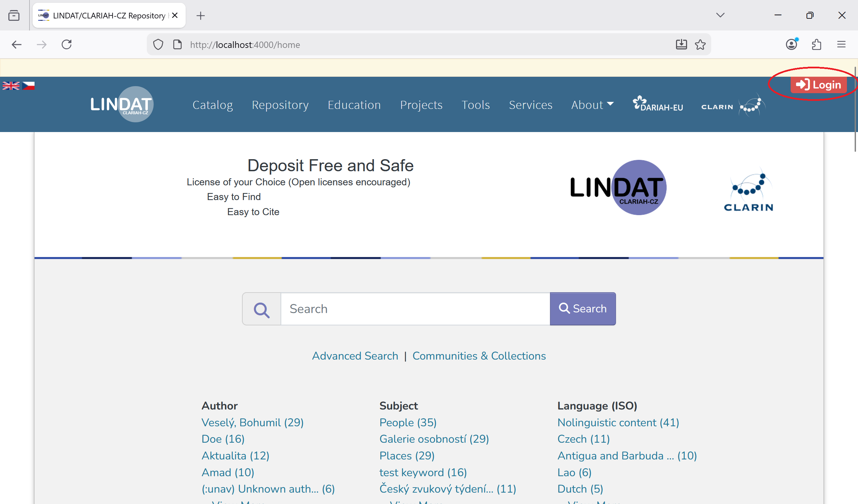The image size is (858, 504).
Task: Open the DARIAH-EU logo link
Action: point(658,104)
